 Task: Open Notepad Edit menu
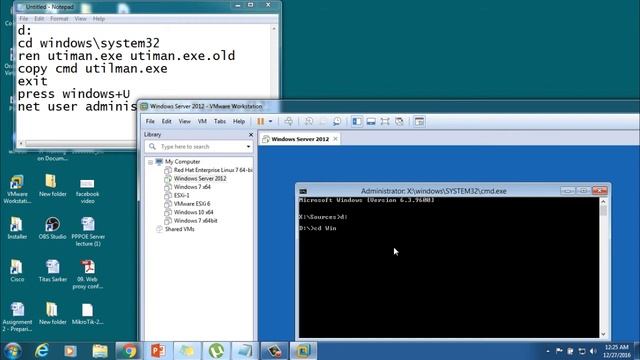(39, 19)
